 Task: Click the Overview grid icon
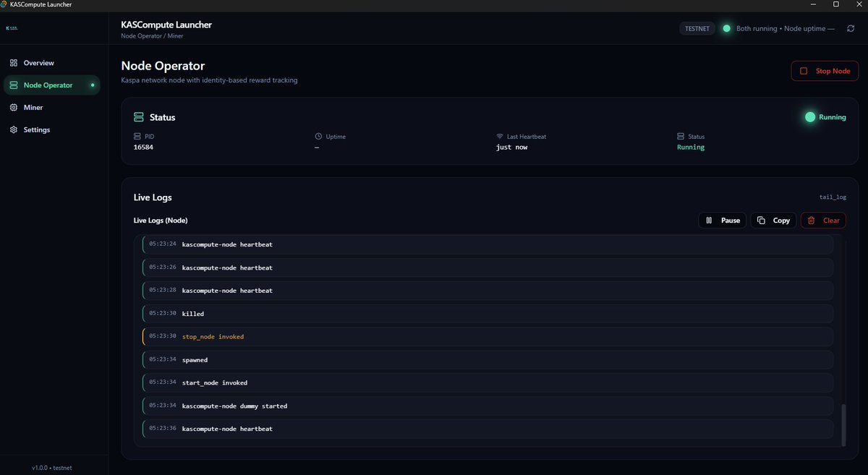14,63
